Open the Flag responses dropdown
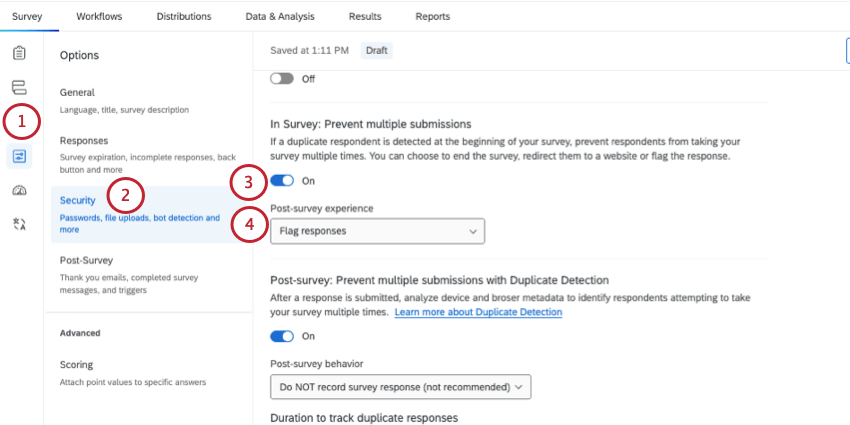Image resolution: width=850 pixels, height=425 pixels. [x=377, y=231]
